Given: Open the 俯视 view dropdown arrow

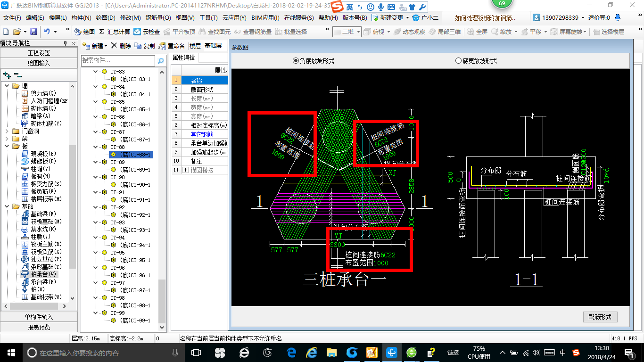Looking at the screenshot, I should tap(388, 32).
